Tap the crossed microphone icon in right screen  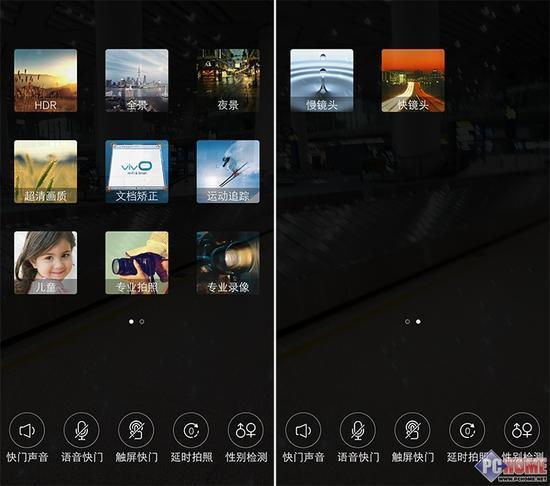(358, 431)
